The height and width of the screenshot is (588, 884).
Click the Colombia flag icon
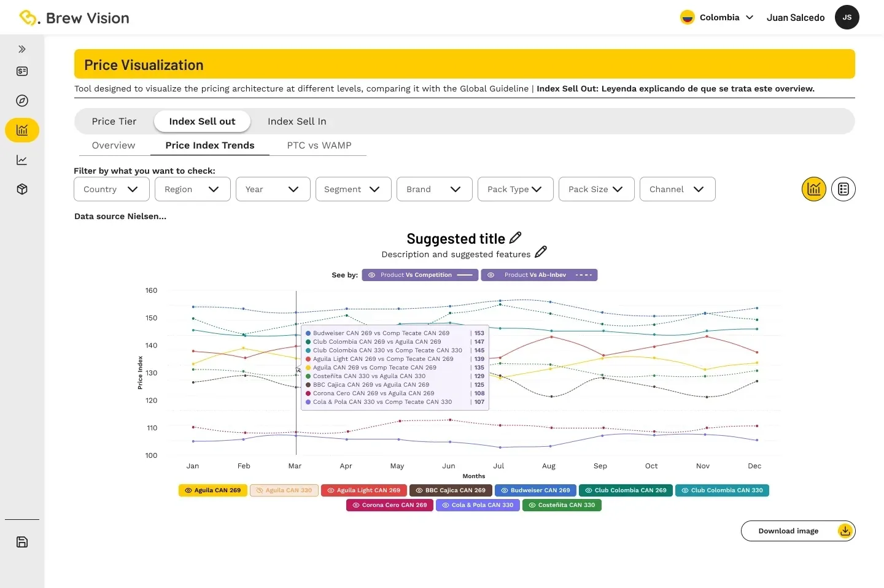click(x=688, y=17)
